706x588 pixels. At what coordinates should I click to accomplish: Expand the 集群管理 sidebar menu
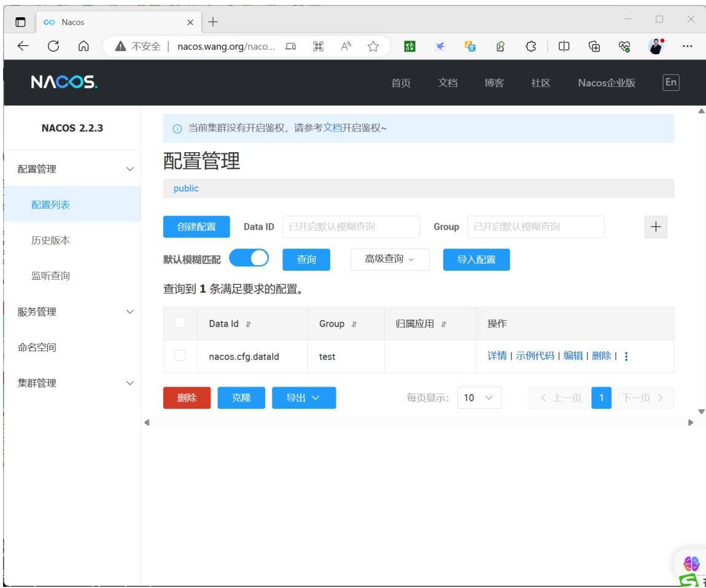72,383
